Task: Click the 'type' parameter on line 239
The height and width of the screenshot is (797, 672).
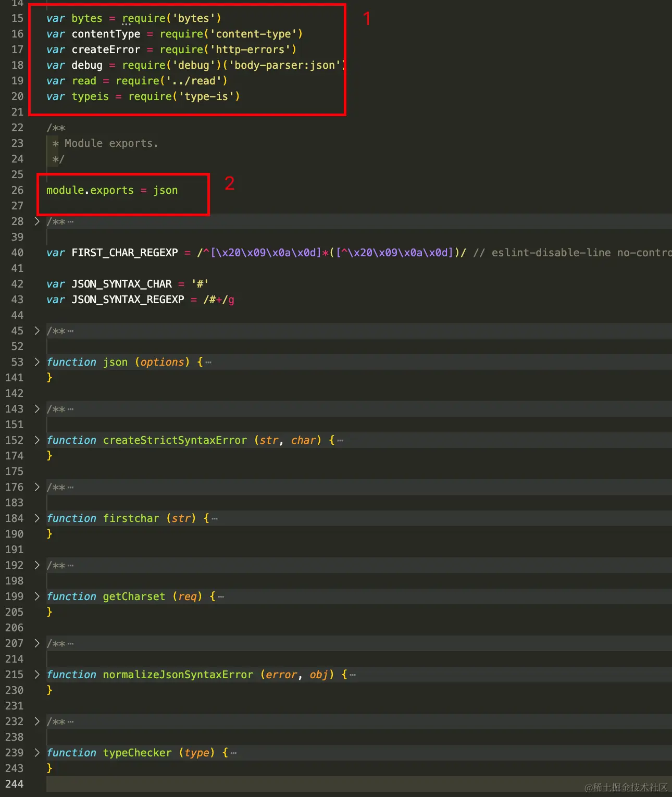Action: click(x=197, y=753)
